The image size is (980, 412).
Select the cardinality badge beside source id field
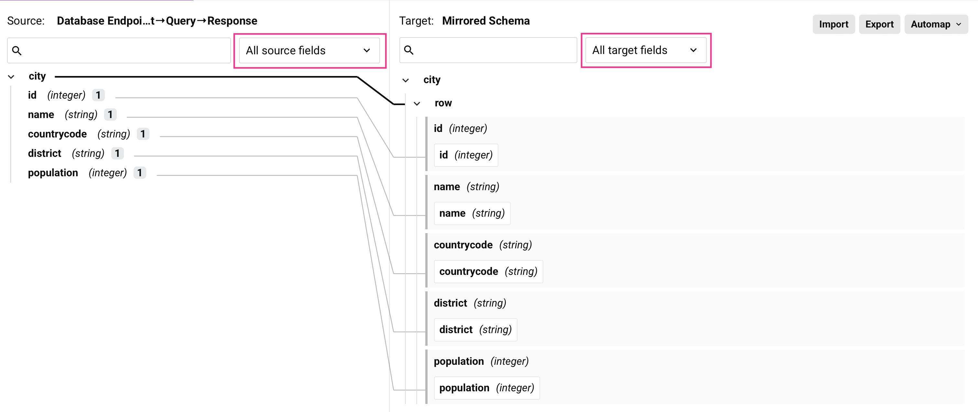[98, 95]
